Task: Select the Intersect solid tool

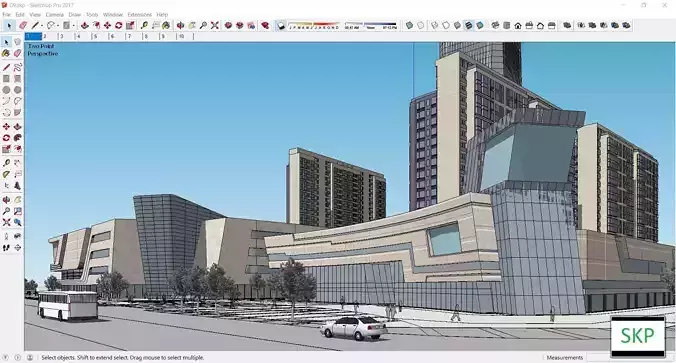Action: [581, 25]
